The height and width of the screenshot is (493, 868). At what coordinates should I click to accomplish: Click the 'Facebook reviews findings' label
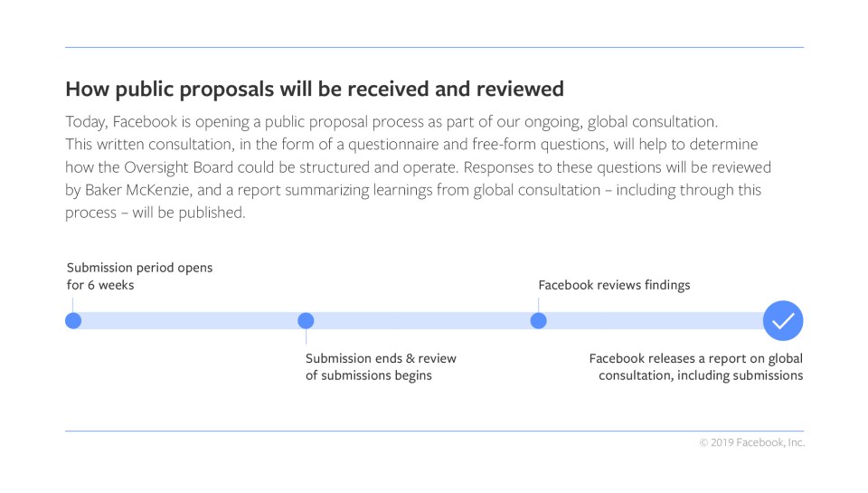(614, 285)
